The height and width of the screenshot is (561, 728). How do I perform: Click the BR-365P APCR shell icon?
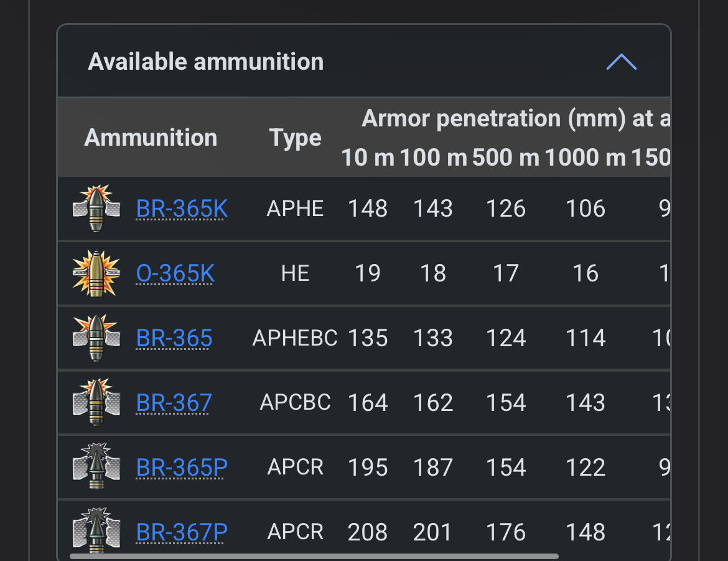pyautogui.click(x=96, y=467)
